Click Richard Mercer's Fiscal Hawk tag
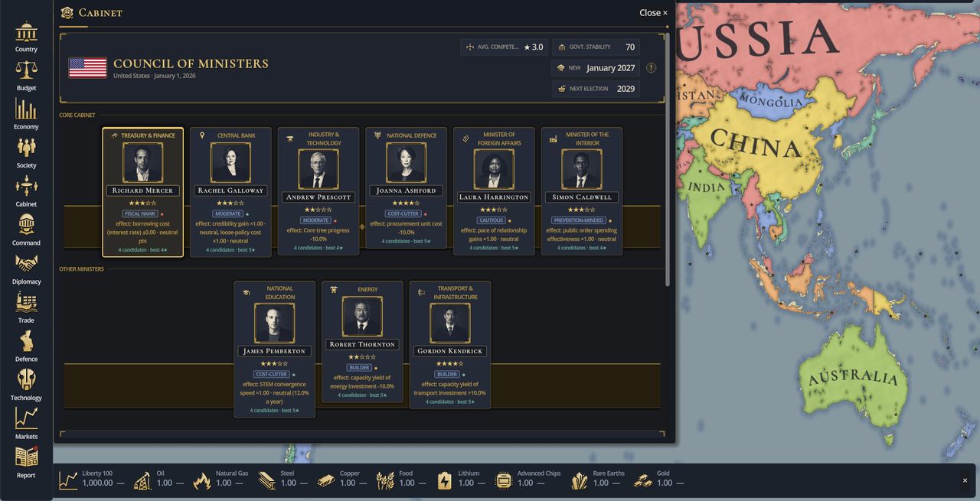Image resolution: width=980 pixels, height=501 pixels. 139,214
